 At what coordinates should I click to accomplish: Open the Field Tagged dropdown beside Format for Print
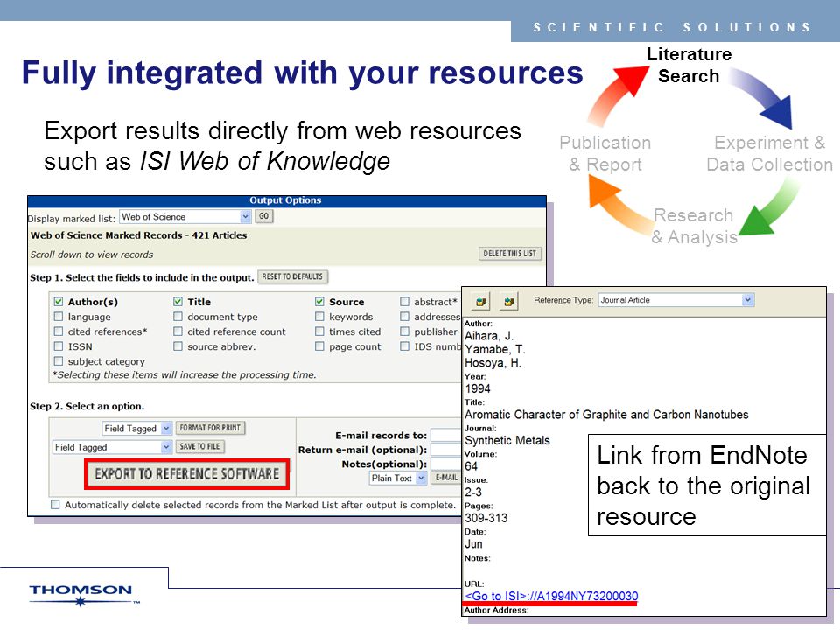[x=136, y=428]
